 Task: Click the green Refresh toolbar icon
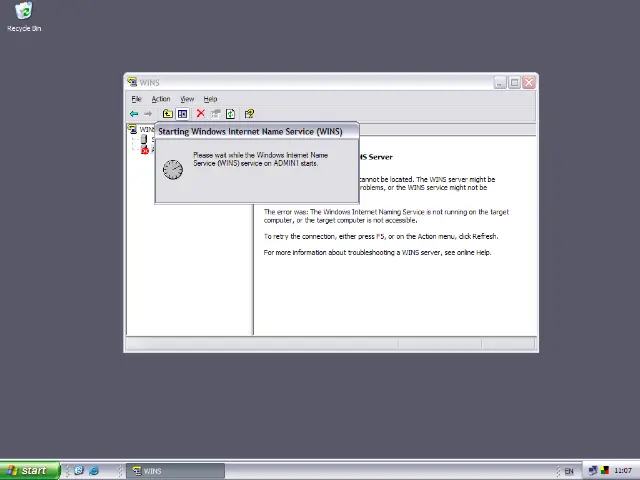click(x=231, y=114)
